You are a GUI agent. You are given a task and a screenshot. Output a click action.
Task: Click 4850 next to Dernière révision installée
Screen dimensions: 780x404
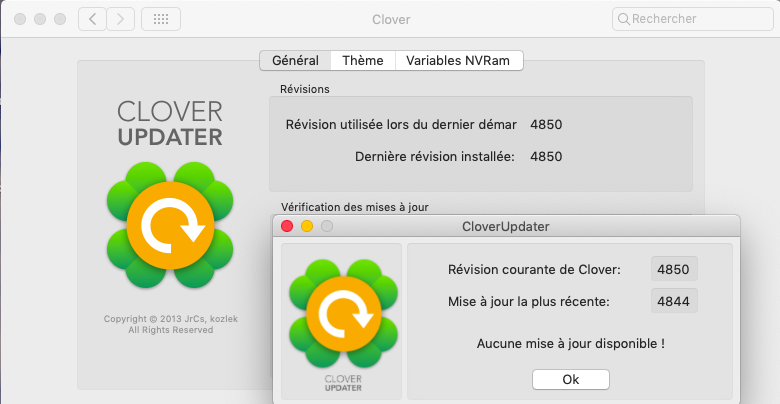tap(546, 157)
